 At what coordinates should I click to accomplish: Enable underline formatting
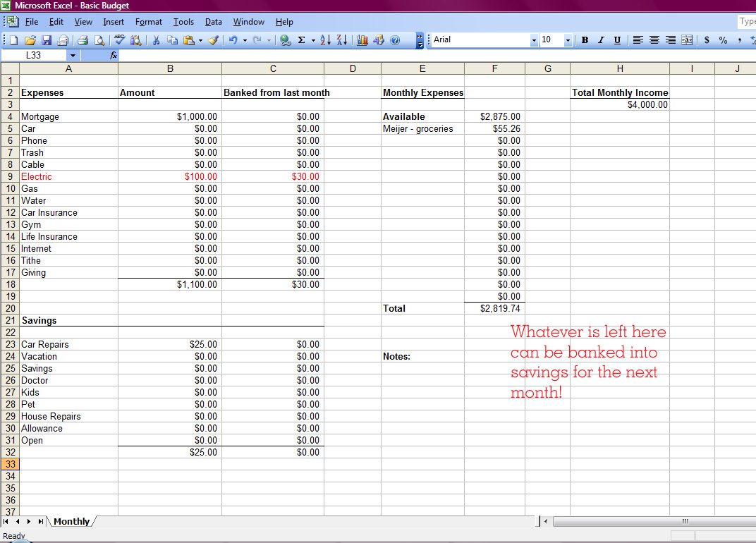point(618,39)
